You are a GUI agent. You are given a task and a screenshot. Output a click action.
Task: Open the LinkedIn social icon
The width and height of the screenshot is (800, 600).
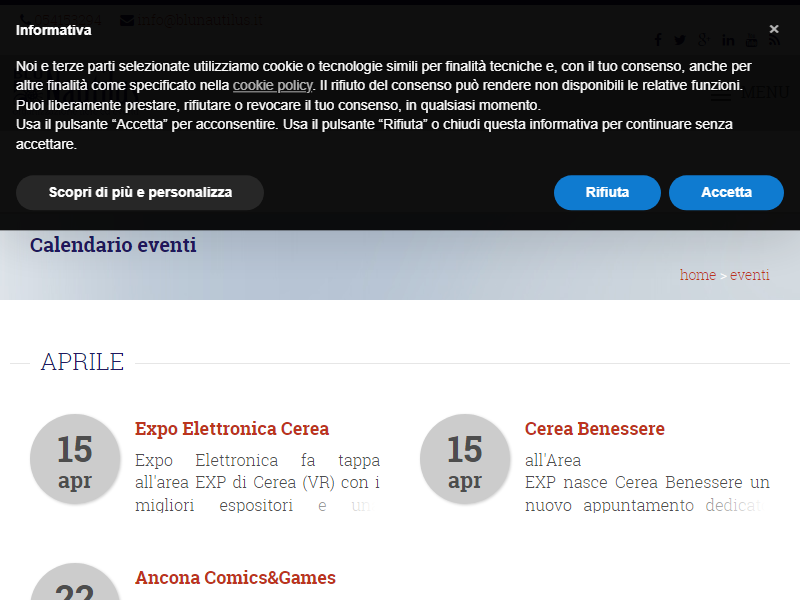click(728, 40)
